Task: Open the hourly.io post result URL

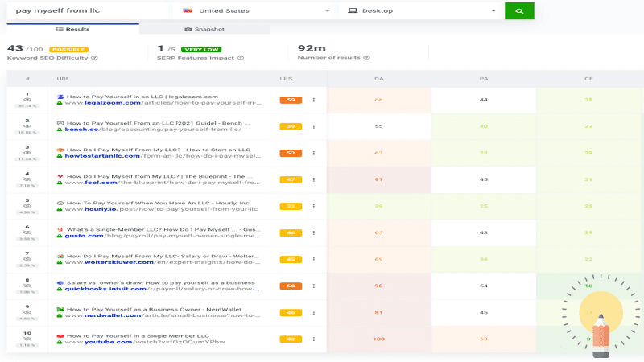Action: 162,209
